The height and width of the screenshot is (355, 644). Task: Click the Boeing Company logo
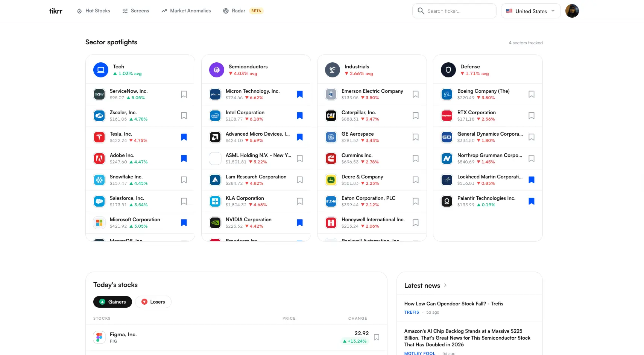[x=447, y=94]
